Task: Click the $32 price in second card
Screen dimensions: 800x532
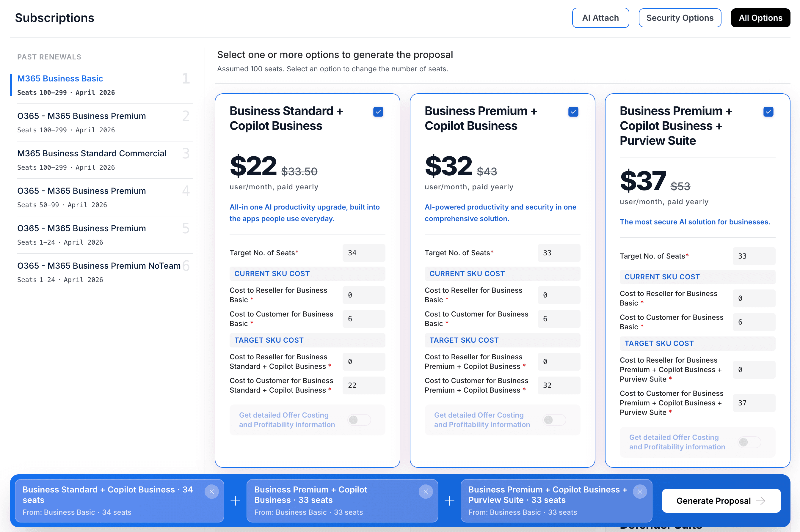Action: [x=448, y=166]
